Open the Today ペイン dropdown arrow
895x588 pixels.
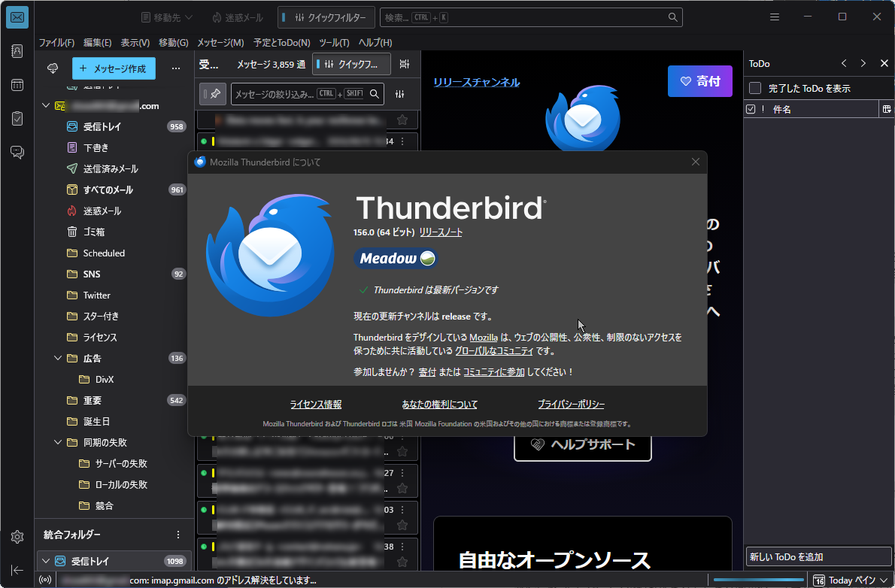coord(884,580)
